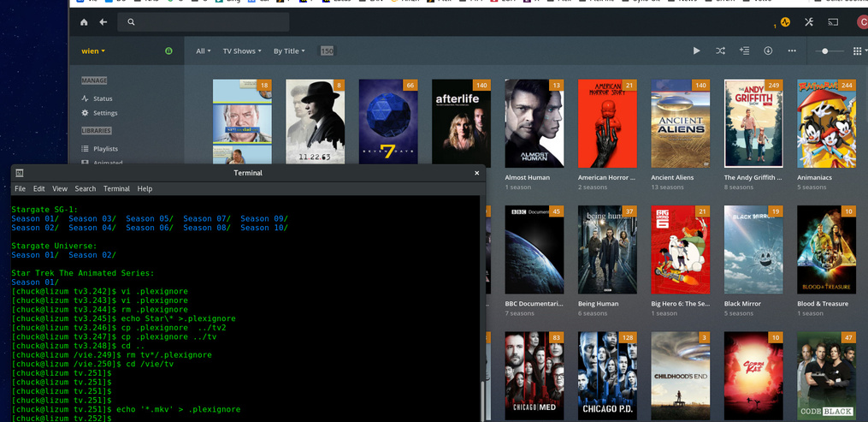The width and height of the screenshot is (868, 422).
Task: Open the Terminal View menu
Action: (60, 189)
